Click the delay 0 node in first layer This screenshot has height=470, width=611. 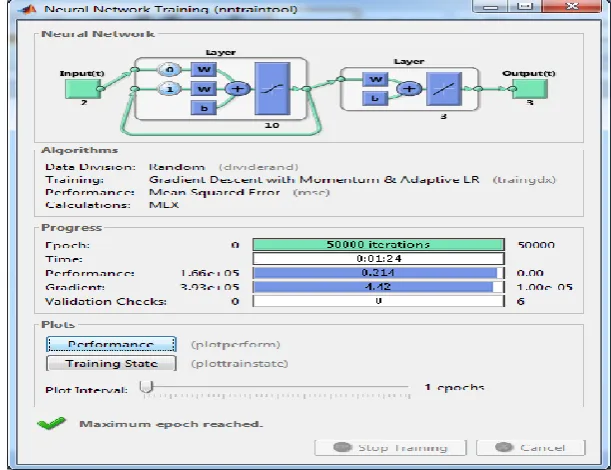coord(170,70)
